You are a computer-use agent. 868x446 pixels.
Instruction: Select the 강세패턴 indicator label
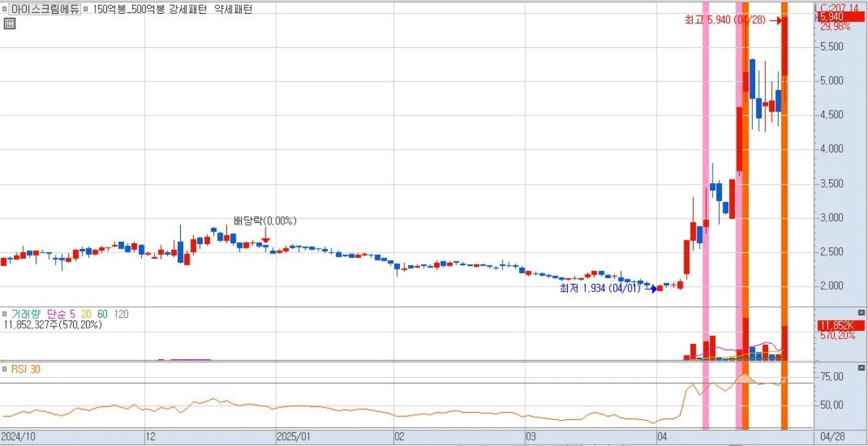(x=189, y=9)
